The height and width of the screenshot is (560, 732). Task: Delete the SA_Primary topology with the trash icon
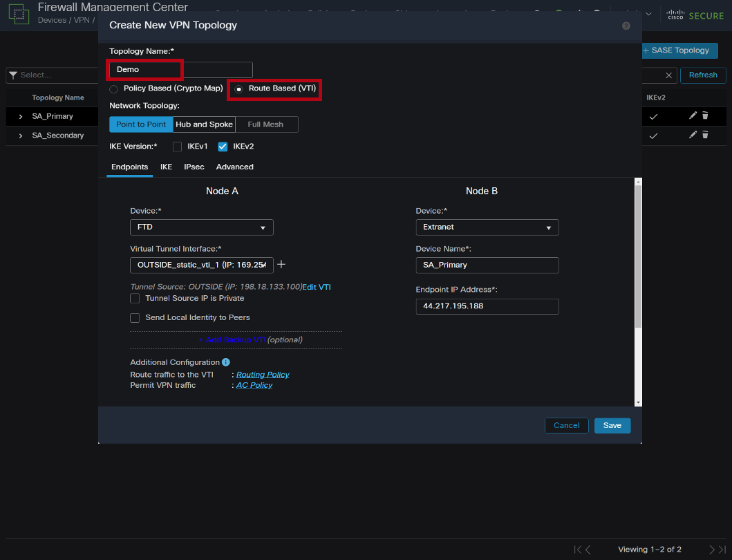coord(706,116)
